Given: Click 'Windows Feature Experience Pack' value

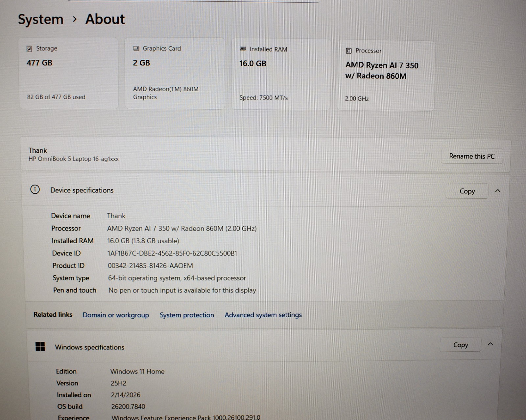Looking at the screenshot, I should (x=186, y=417).
